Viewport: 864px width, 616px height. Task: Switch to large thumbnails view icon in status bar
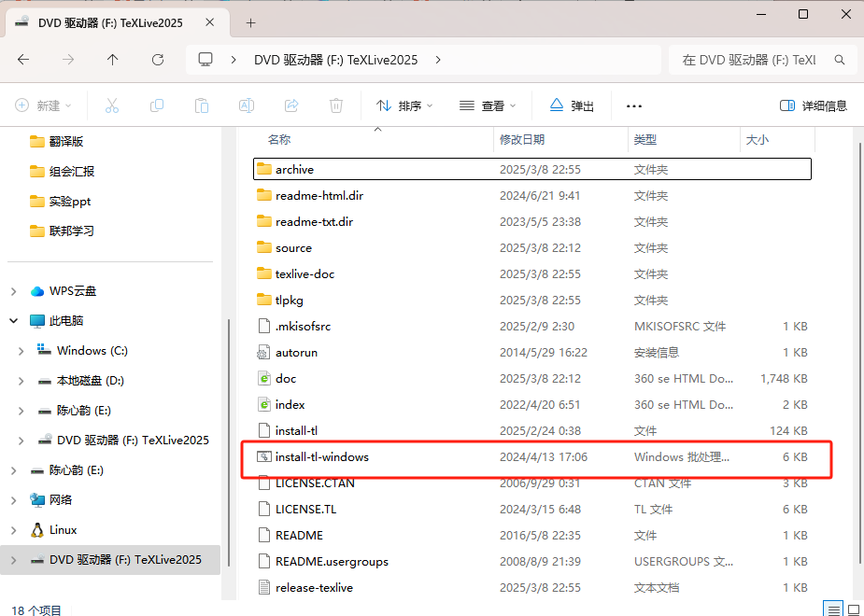pos(854,609)
